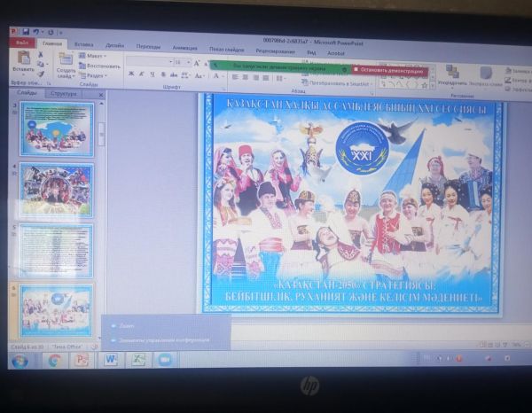
Task: Expand the Layout (Макет) dropdown
Action: point(94,56)
